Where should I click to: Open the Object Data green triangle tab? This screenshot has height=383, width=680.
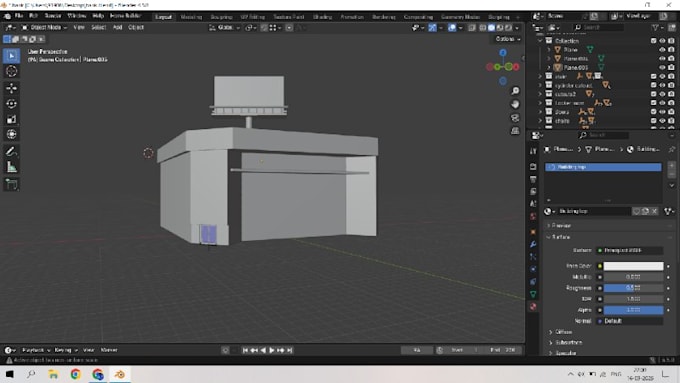point(533,294)
